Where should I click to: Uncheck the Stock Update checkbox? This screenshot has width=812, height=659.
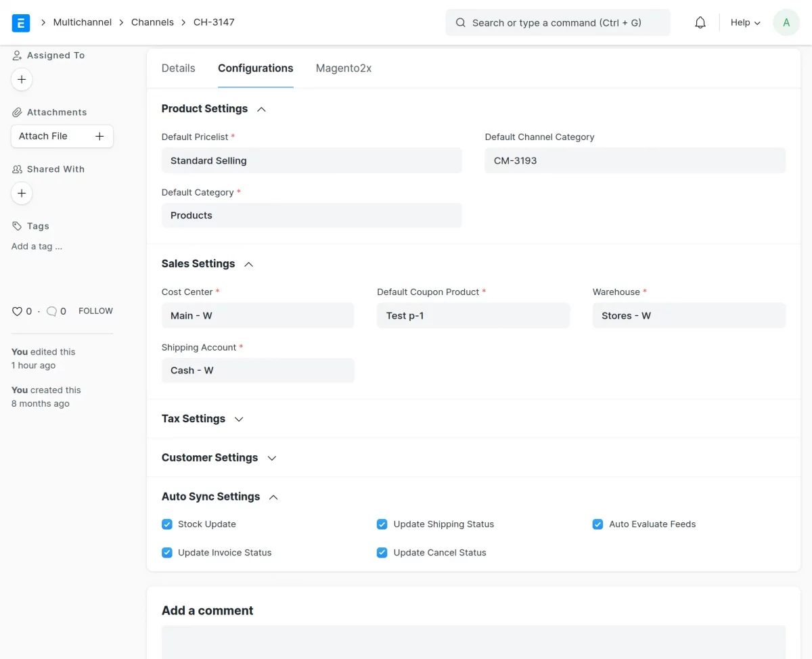coord(166,524)
